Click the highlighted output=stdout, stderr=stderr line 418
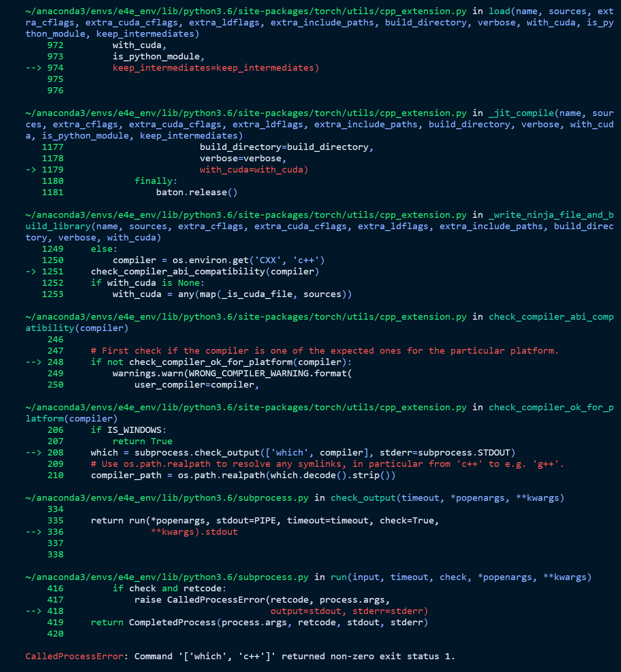The width and height of the screenshot is (621, 672). [349, 611]
